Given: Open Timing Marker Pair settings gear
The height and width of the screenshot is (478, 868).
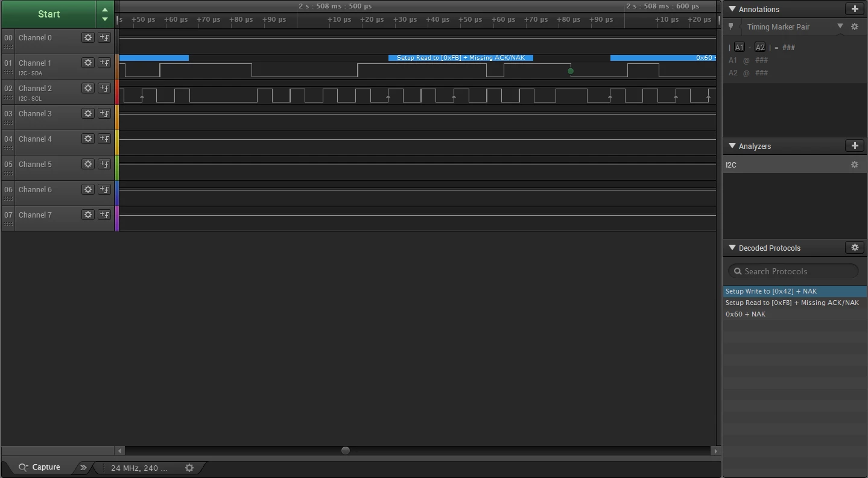Looking at the screenshot, I should pos(855,27).
